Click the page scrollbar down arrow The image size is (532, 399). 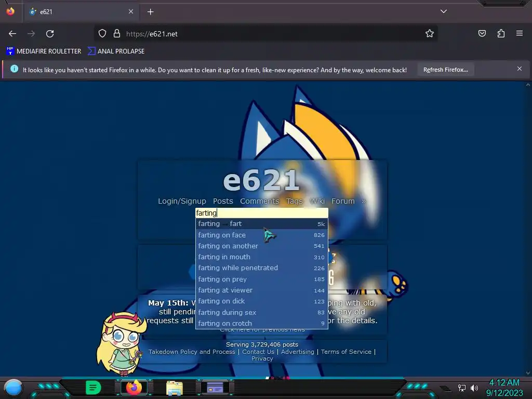(528, 373)
